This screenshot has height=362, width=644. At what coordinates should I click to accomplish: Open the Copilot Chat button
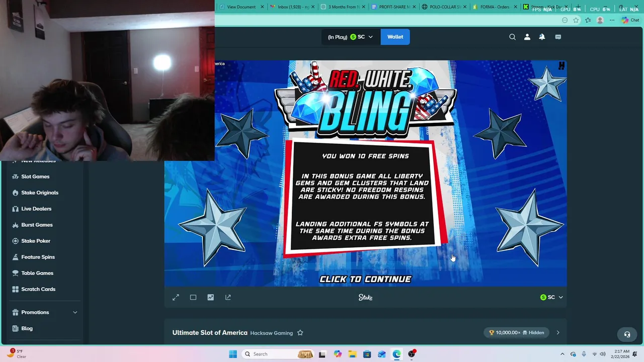(x=630, y=20)
